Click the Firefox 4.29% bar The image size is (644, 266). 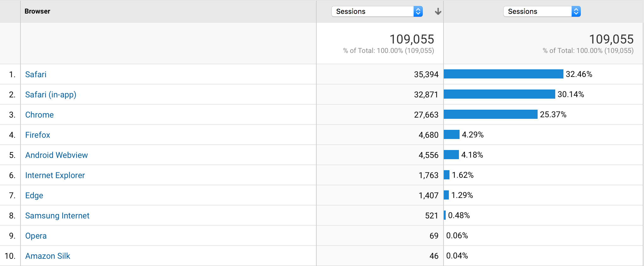pyautogui.click(x=451, y=135)
